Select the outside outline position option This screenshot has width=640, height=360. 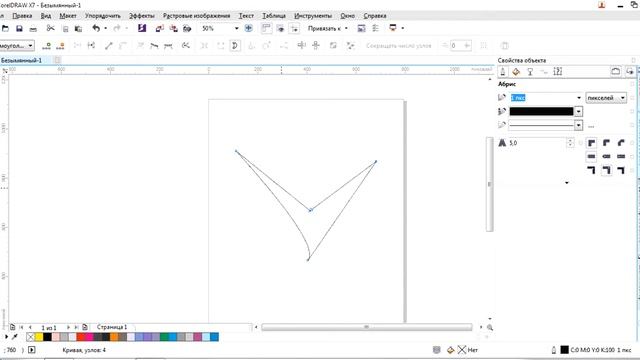(x=591, y=170)
